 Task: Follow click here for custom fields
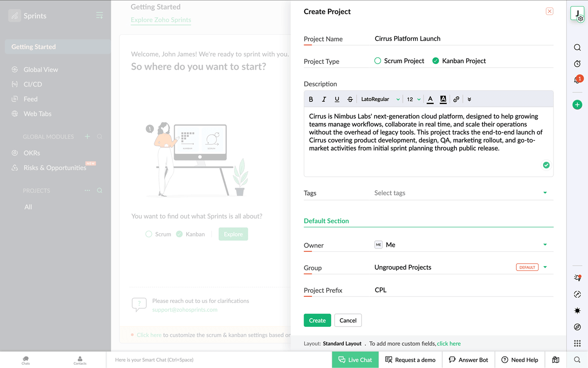point(448,344)
